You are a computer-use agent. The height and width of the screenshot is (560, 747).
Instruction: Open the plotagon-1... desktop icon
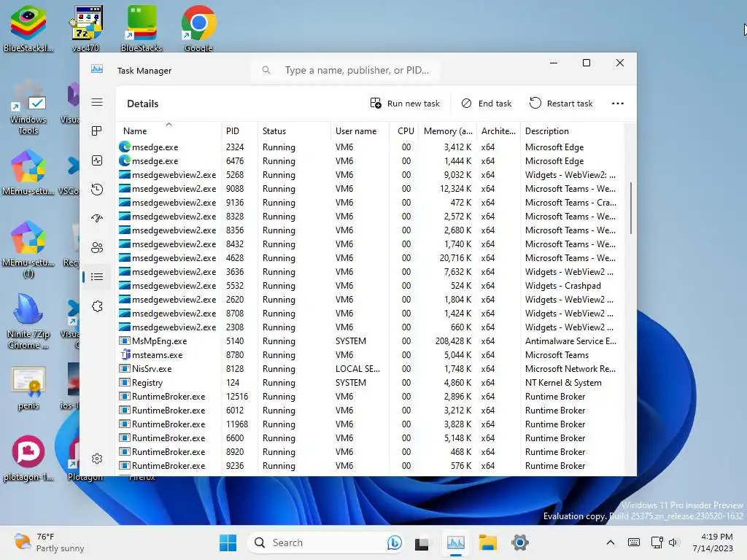28,458
